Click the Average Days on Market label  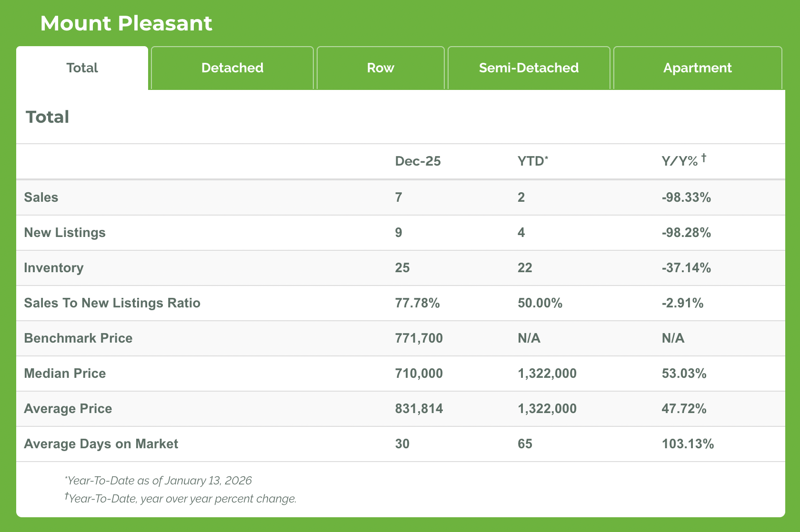(101, 444)
